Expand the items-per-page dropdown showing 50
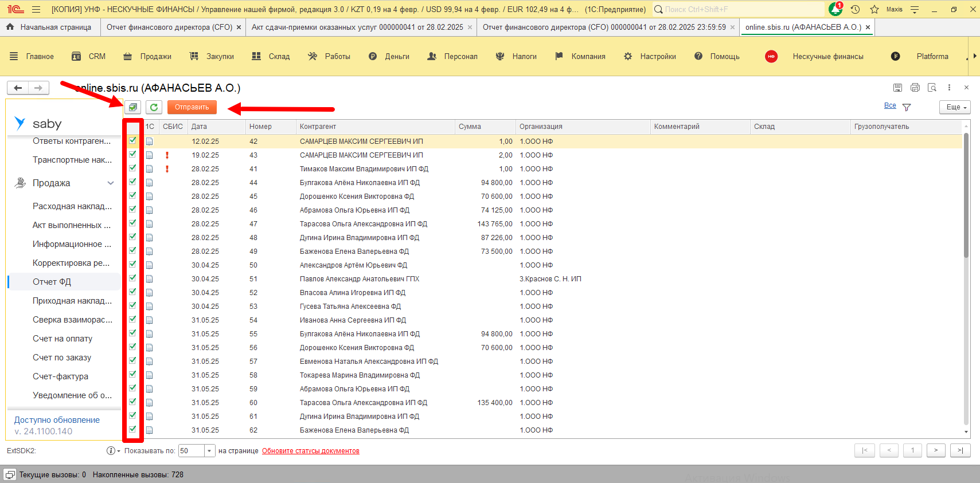Screen dimensions: 980x483 pos(209,451)
